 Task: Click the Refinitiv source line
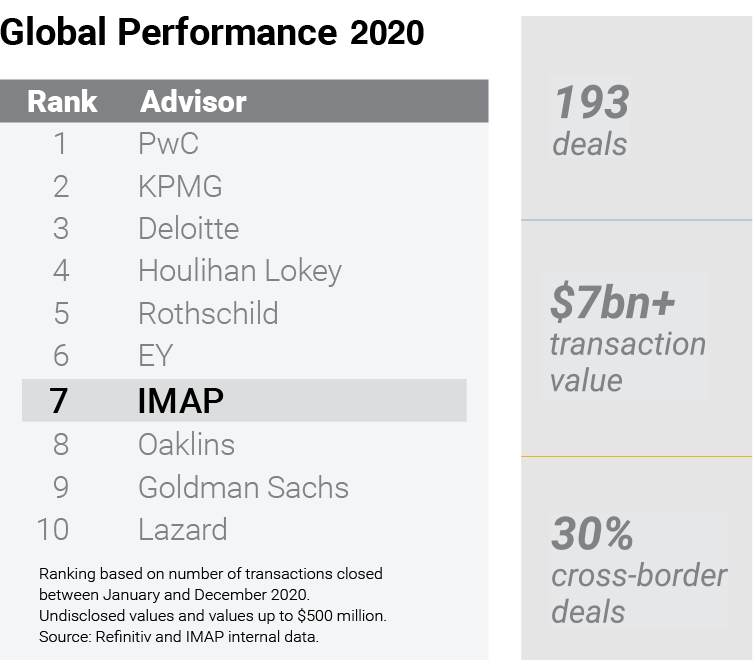pyautogui.click(x=179, y=636)
